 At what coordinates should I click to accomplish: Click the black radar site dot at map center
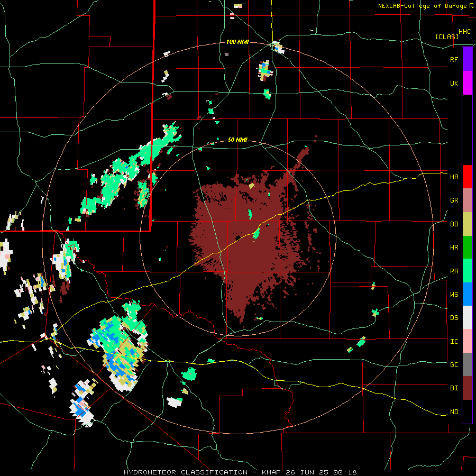238,237
